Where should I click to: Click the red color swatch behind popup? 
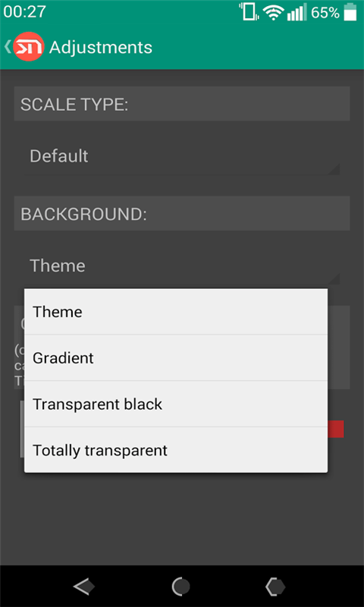click(x=336, y=429)
